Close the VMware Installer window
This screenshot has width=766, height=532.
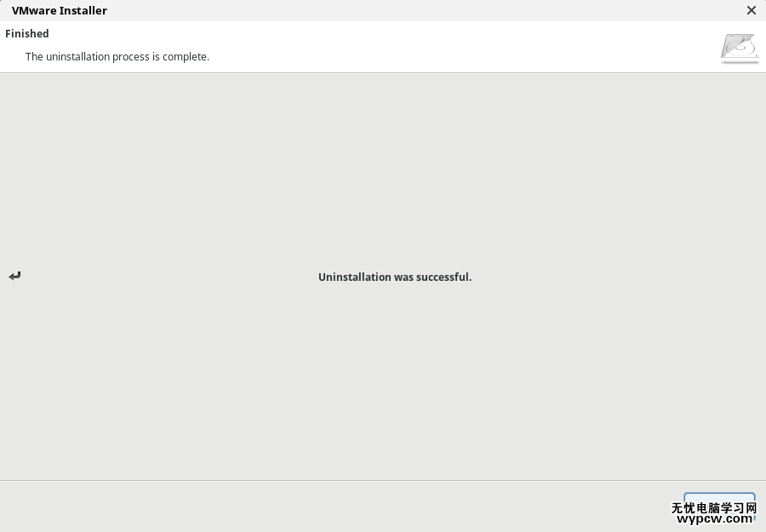click(x=752, y=10)
